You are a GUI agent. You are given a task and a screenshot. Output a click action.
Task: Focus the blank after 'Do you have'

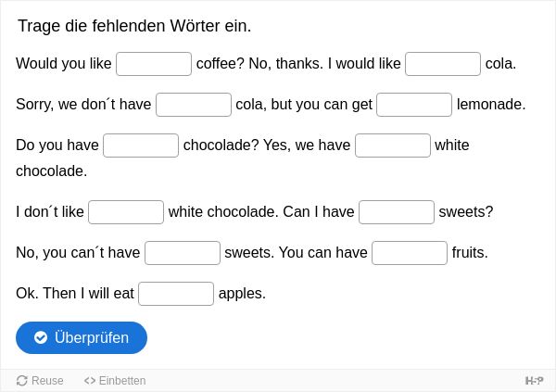click(x=141, y=145)
